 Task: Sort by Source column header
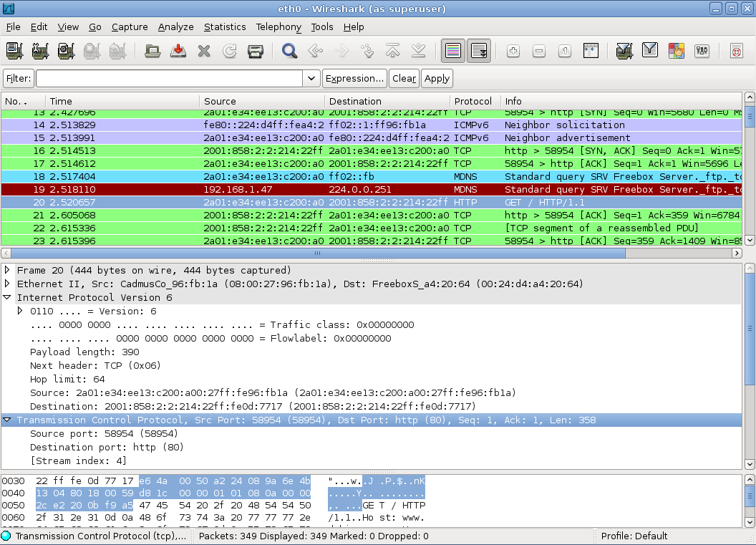(x=262, y=101)
